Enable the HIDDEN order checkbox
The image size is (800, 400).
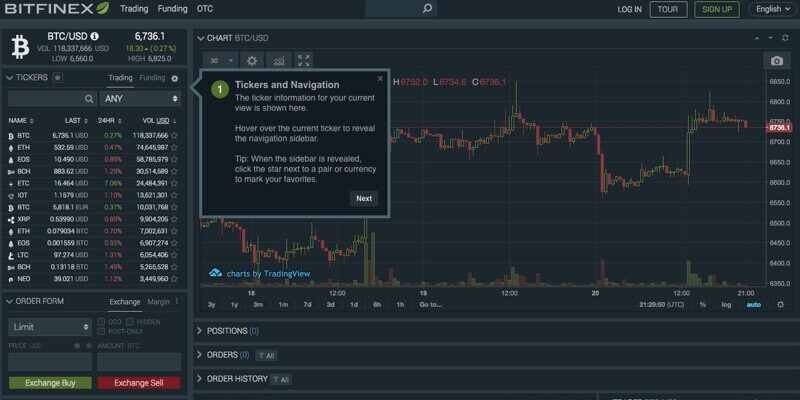[130, 322]
